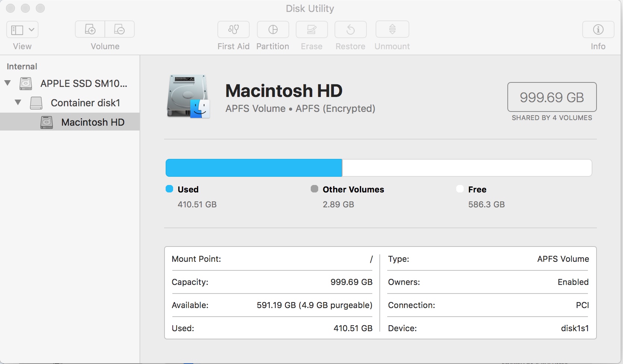
Task: Show Info for Macintosh HD
Action: click(x=598, y=29)
